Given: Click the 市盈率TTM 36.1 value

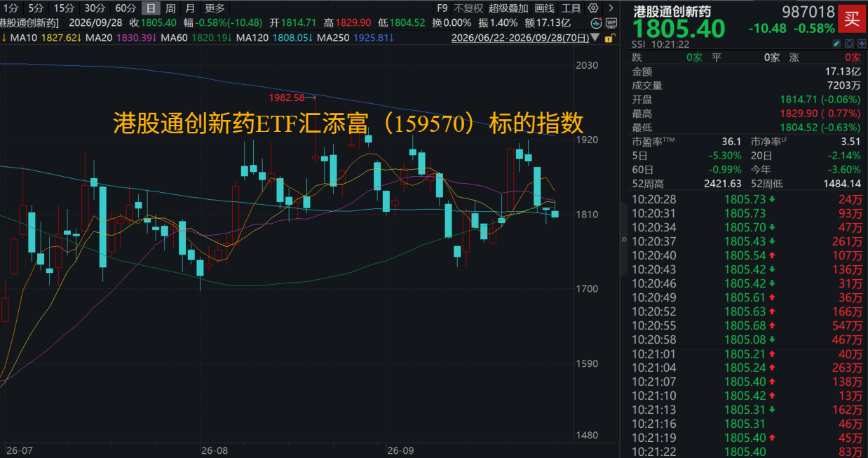Looking at the screenshot, I should tap(732, 142).
